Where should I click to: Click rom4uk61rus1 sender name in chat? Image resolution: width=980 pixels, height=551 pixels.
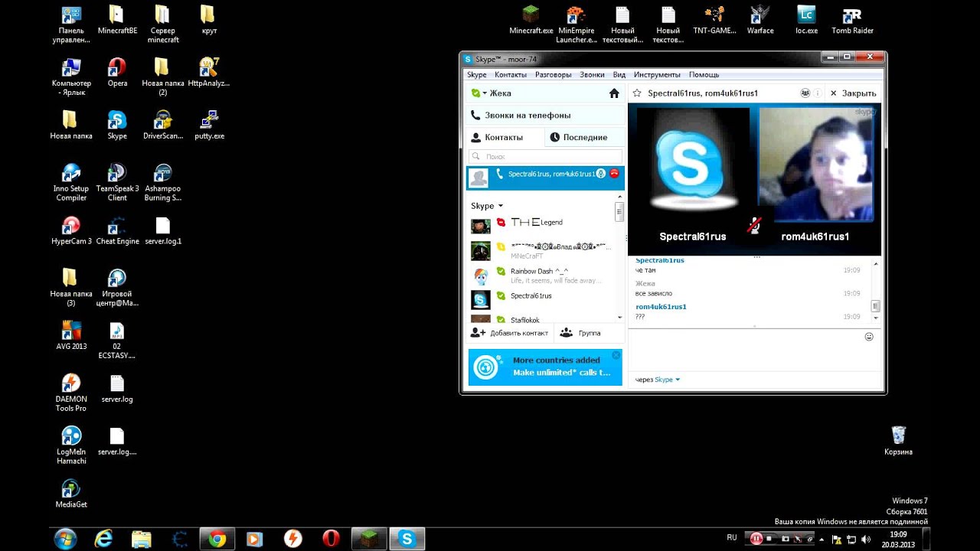[x=661, y=307]
